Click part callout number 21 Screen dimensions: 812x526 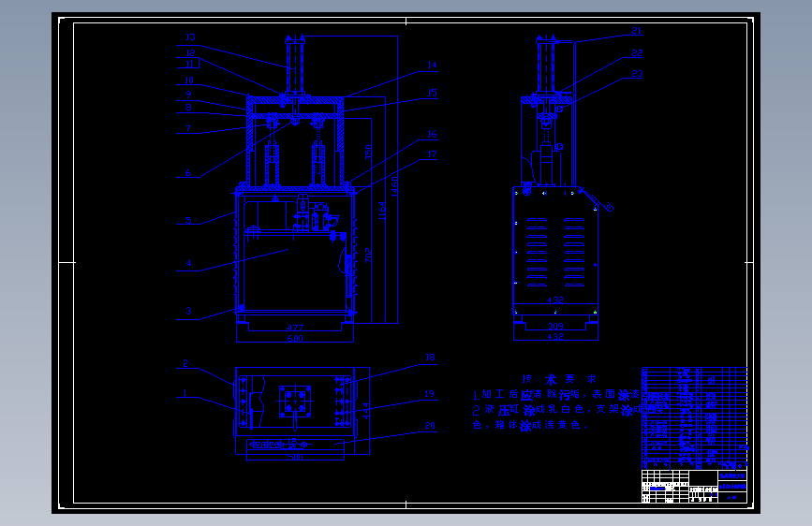click(x=637, y=31)
